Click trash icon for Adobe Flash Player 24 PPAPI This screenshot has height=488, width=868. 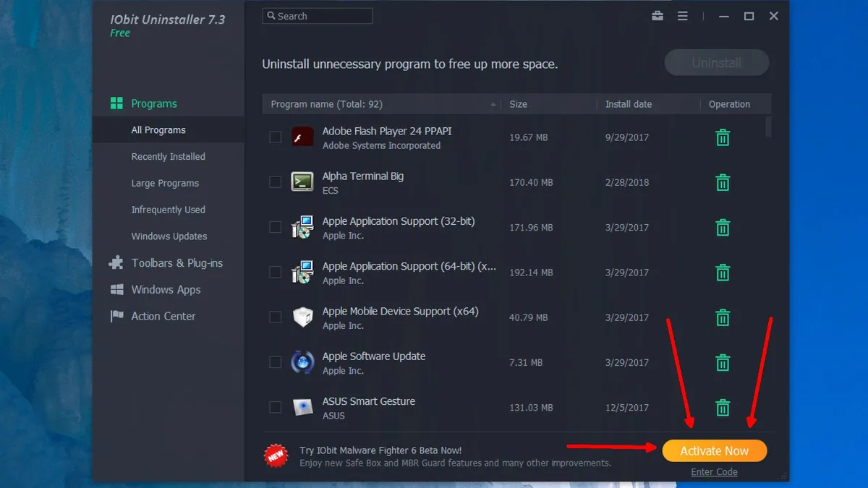point(723,137)
